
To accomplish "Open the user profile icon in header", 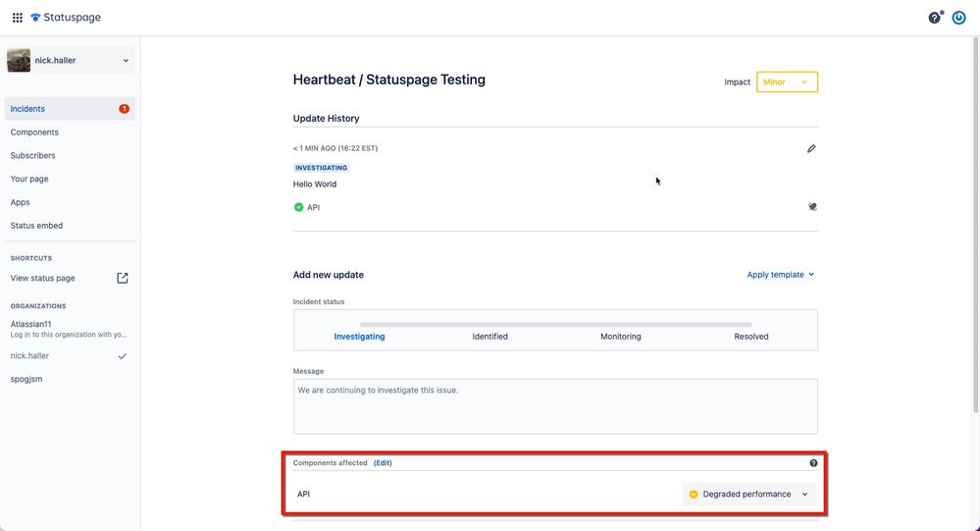I will pos(958,18).
